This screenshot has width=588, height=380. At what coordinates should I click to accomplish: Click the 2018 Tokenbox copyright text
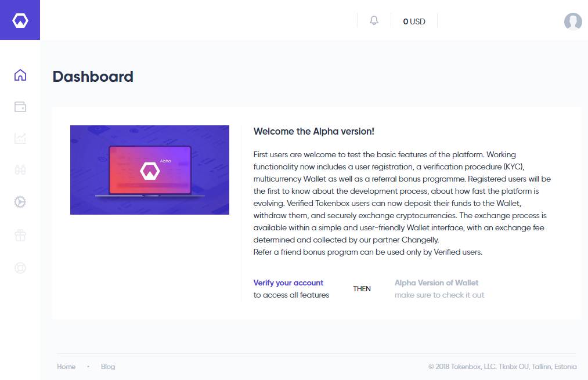pyautogui.click(x=503, y=367)
